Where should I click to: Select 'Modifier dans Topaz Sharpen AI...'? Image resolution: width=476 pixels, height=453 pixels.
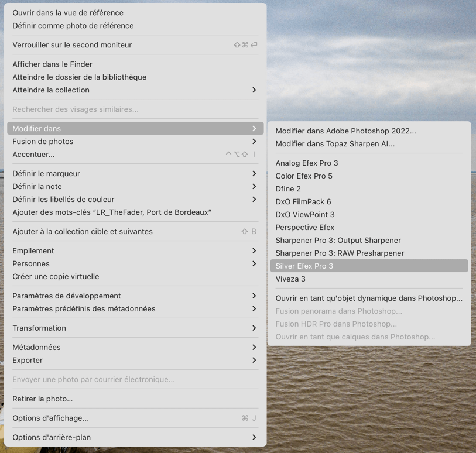click(x=369, y=144)
